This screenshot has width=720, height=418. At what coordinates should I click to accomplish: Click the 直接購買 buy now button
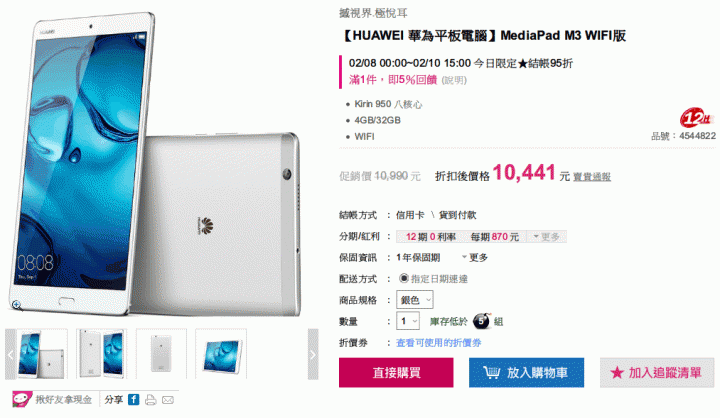point(396,373)
